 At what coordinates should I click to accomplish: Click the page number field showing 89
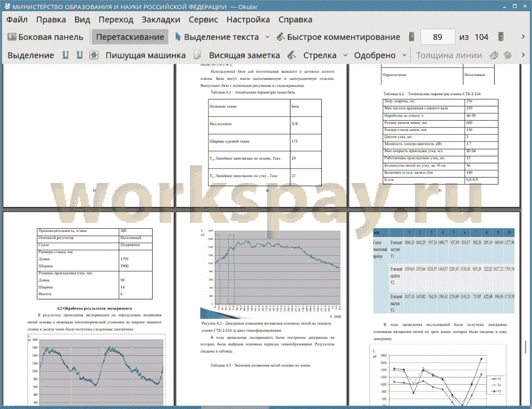click(438, 37)
